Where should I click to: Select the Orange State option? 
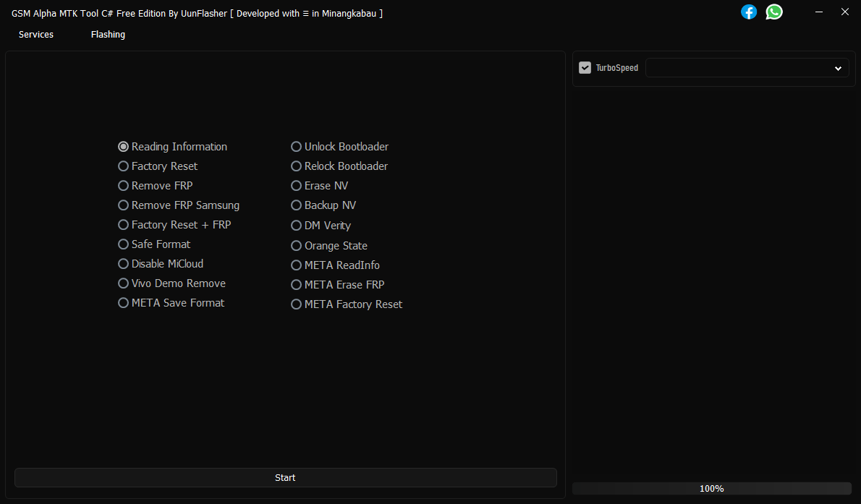click(297, 246)
